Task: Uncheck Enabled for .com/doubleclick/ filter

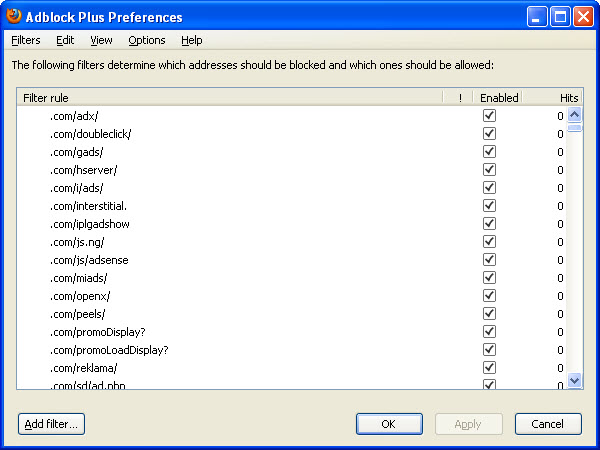Action: [x=489, y=134]
